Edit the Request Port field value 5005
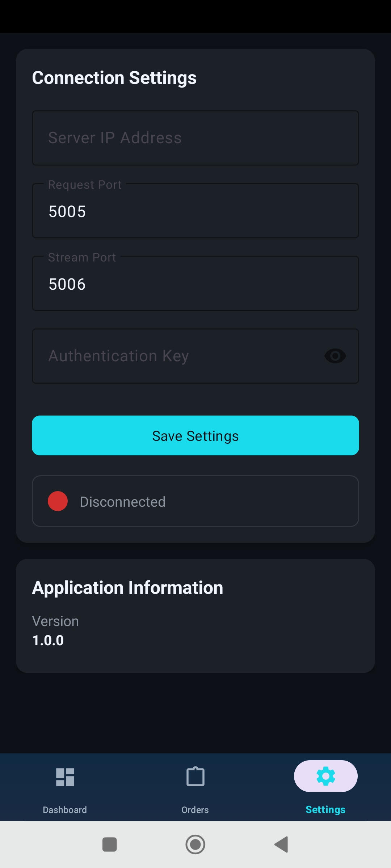 [195, 211]
